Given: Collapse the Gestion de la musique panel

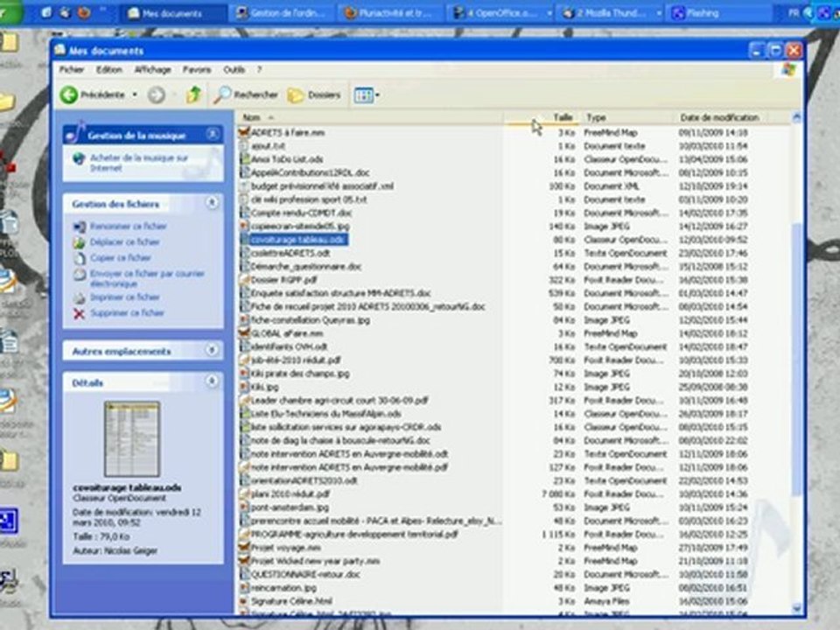Looking at the screenshot, I should click(212, 134).
